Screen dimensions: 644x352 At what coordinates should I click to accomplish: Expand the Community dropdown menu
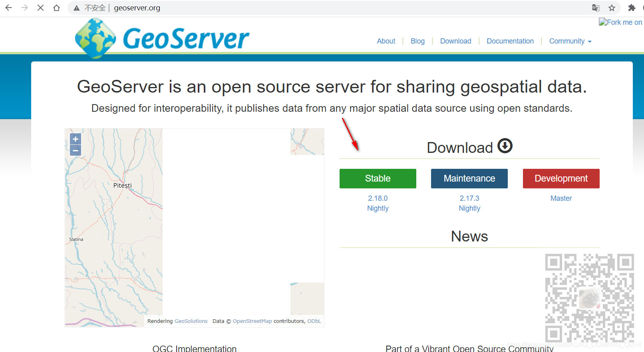[x=570, y=41]
